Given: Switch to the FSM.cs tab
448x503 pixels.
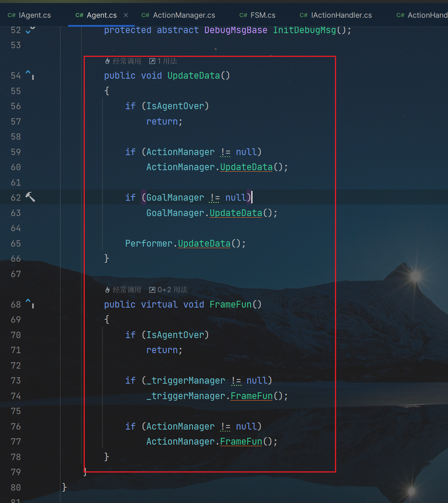Looking at the screenshot, I should click(257, 15).
